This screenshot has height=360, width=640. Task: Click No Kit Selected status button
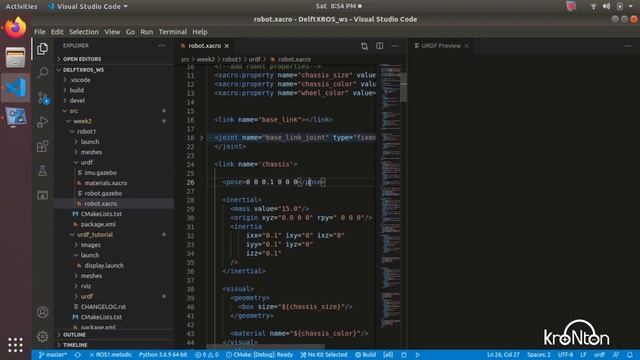click(x=324, y=355)
